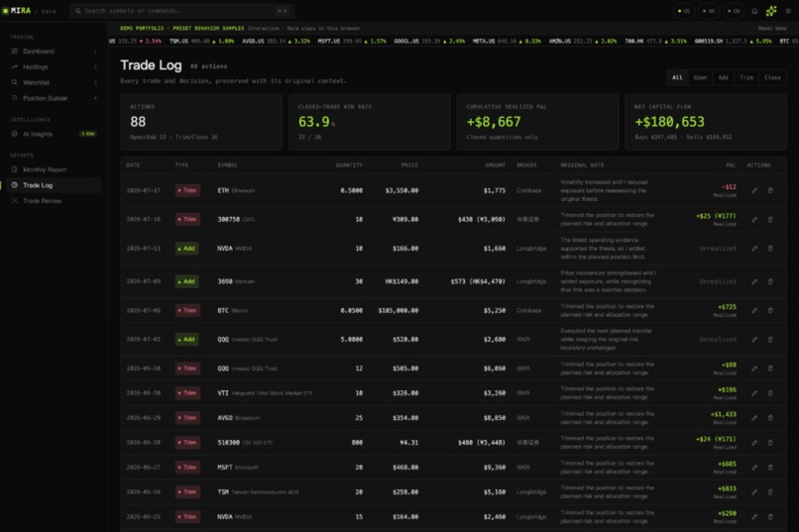Screen dimensions: 799x532
Task: Open the menu icon right of the sparkle
Action: pyautogui.click(x=788, y=11)
